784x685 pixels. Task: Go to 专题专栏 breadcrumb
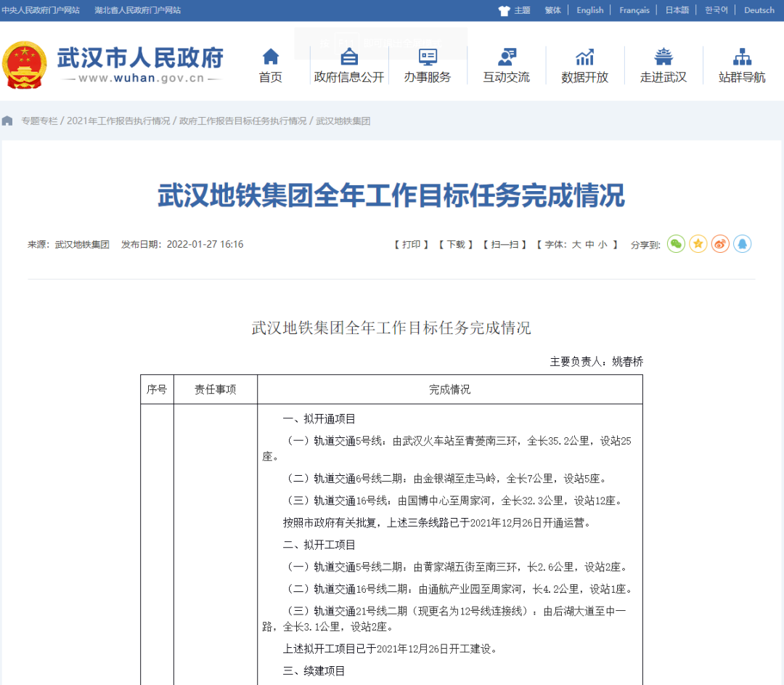[39, 121]
